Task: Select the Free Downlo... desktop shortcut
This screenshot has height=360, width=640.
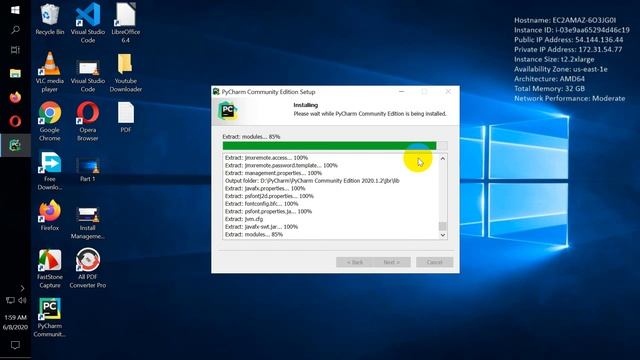Action: (49, 170)
